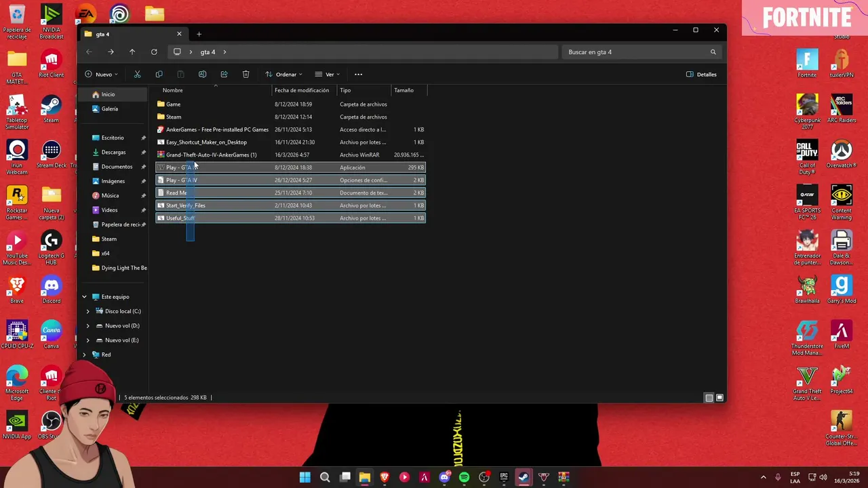868x488 pixels.
Task: Select Fortnite desktop shortcut
Action: (807, 63)
